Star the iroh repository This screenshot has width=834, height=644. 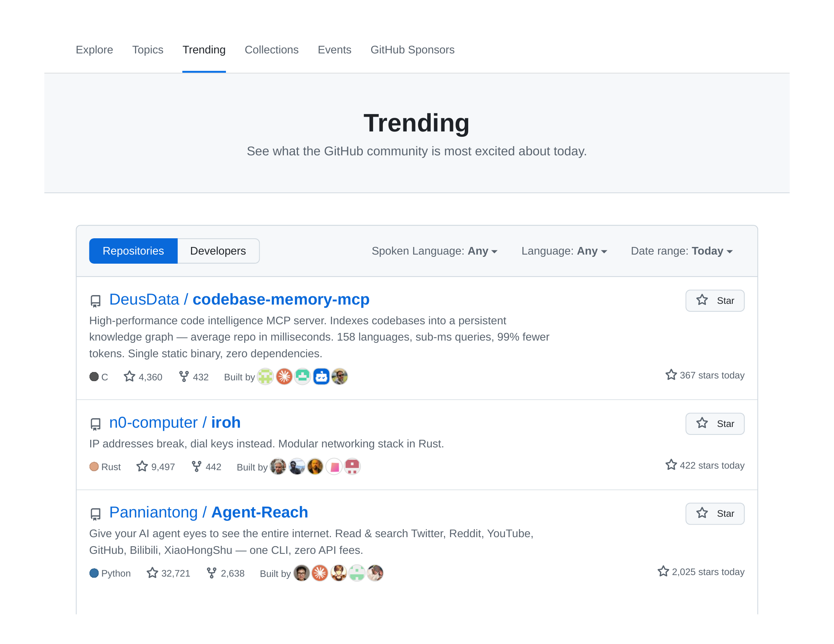tap(715, 424)
